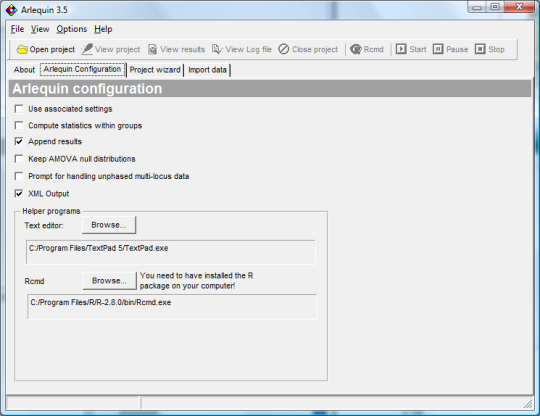Click the View project pen icon
540x416 pixels.
(x=87, y=49)
